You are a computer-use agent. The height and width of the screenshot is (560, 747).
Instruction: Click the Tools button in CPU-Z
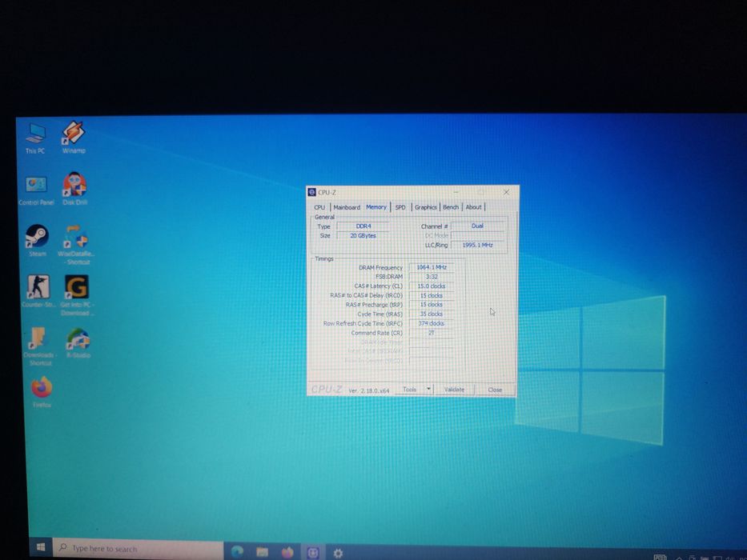409,390
